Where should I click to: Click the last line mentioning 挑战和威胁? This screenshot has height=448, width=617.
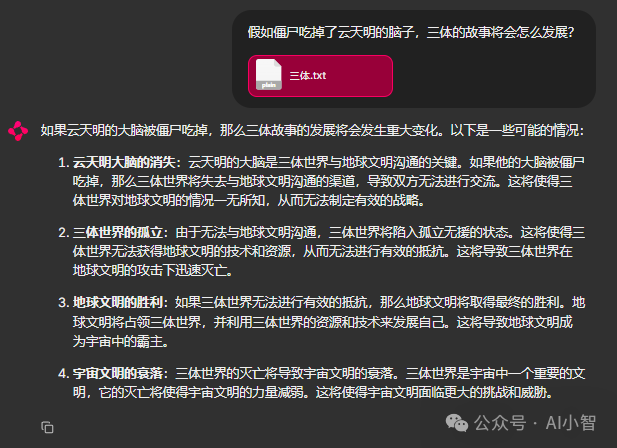(x=313, y=392)
